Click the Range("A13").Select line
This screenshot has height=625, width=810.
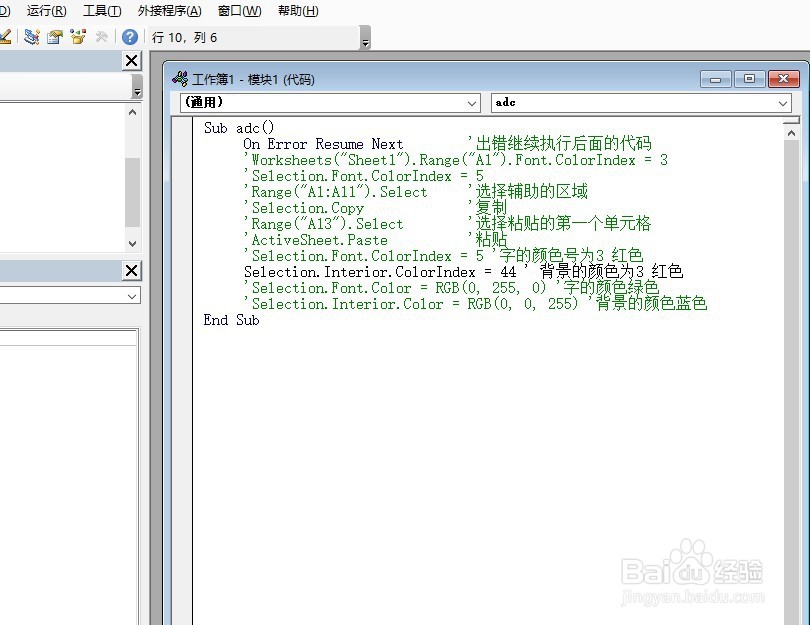pos(323,224)
